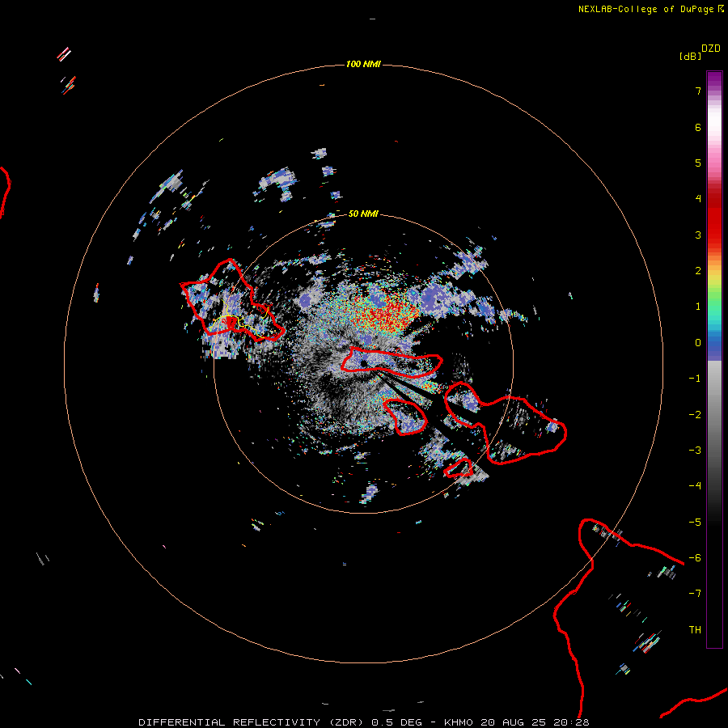
Task: Click the [dB] units label
Action: coord(690,56)
